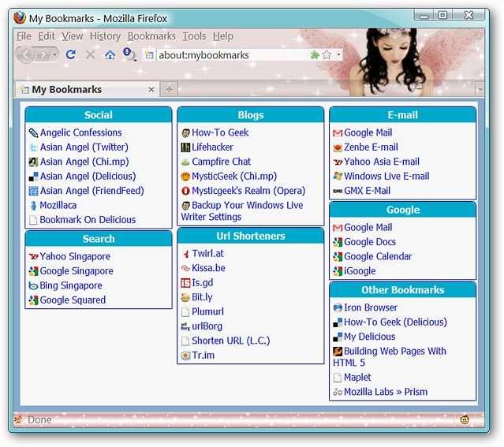This screenshot has height=447, width=504.
Task: Click the Social section header
Action: pyautogui.click(x=99, y=115)
